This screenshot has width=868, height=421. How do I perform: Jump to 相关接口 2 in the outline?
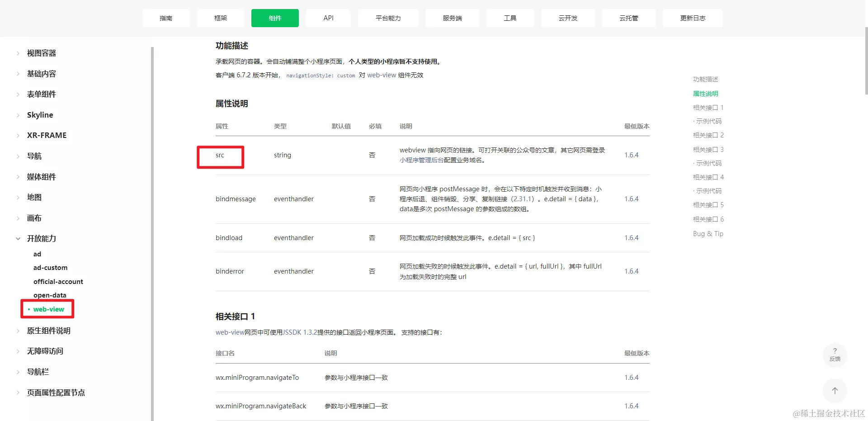pos(708,135)
